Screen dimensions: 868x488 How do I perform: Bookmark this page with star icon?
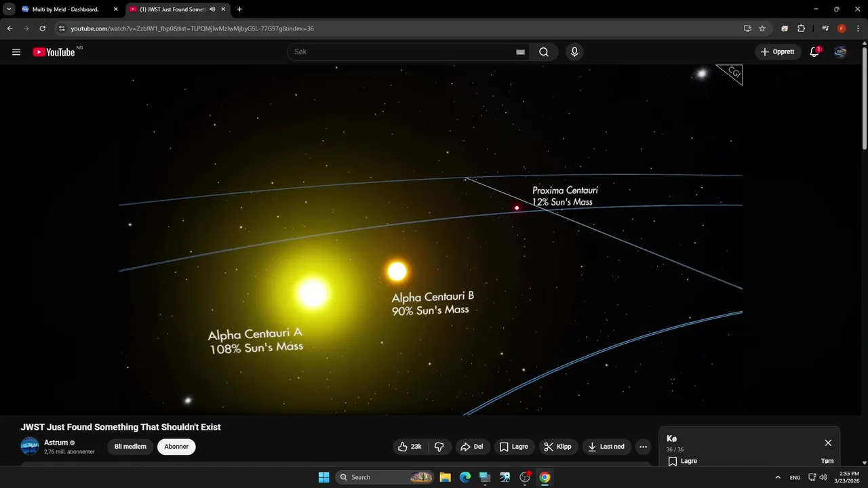click(x=762, y=28)
